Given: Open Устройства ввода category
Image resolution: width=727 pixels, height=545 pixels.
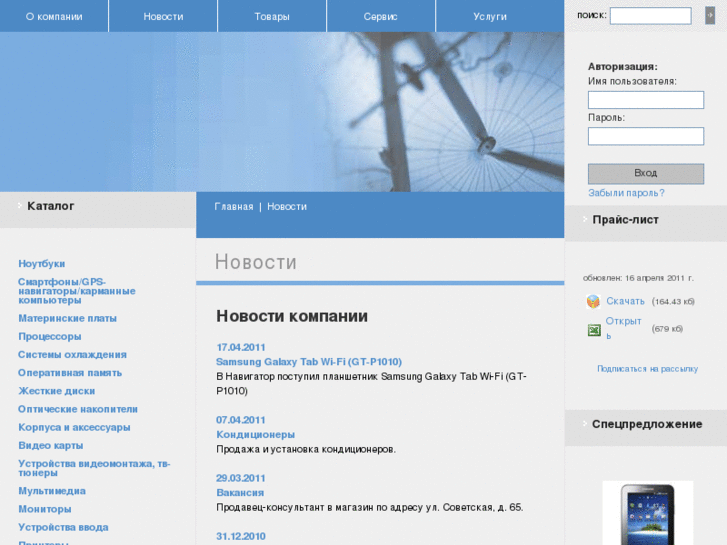Looking at the screenshot, I should [x=63, y=527].
